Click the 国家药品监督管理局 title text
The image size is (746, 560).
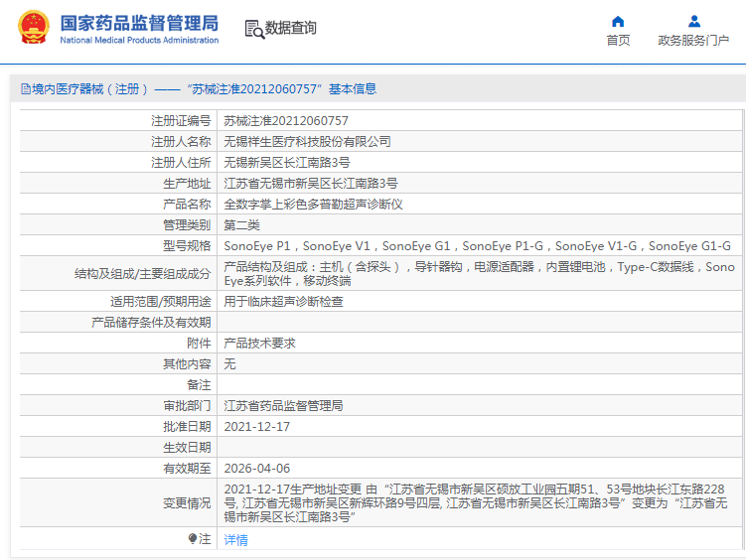pyautogui.click(x=139, y=23)
